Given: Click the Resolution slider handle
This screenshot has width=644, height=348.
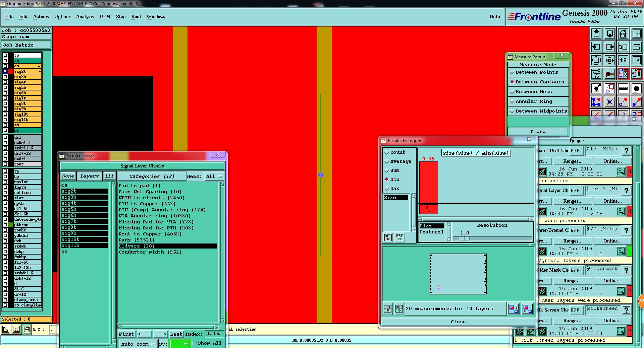Looking at the screenshot, I should 464,239.
